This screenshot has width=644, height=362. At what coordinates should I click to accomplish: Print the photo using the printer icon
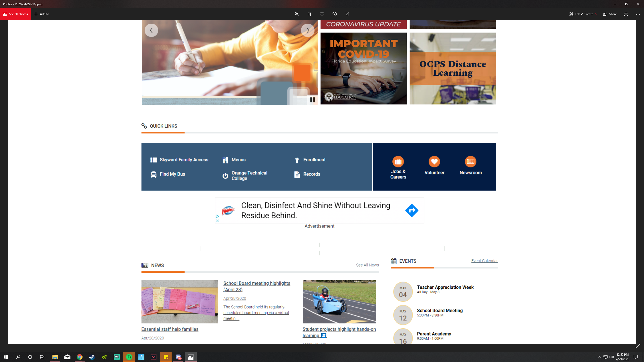click(626, 14)
